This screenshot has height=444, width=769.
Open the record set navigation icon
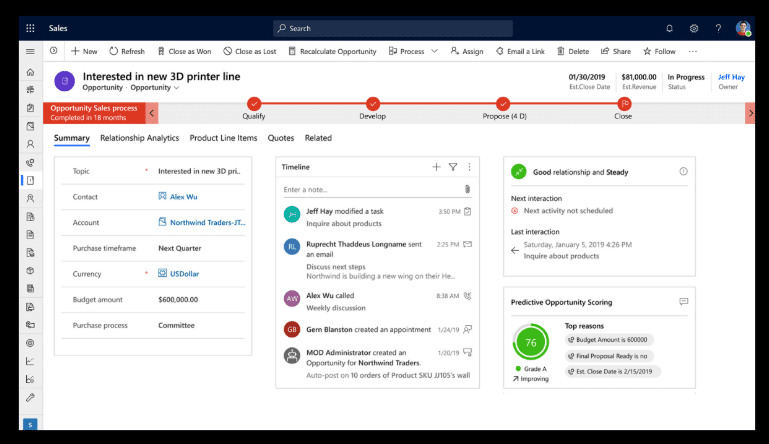click(53, 51)
